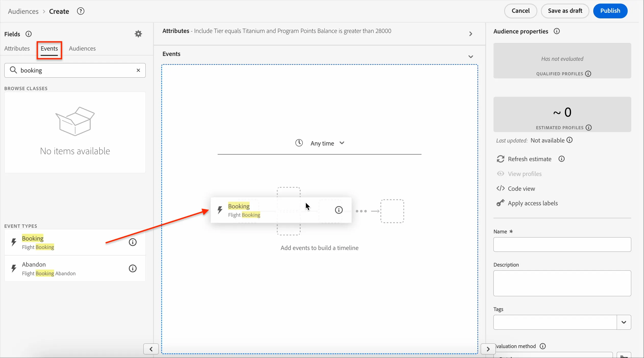
Task: Open the Fields settings gear icon
Action: point(138,34)
